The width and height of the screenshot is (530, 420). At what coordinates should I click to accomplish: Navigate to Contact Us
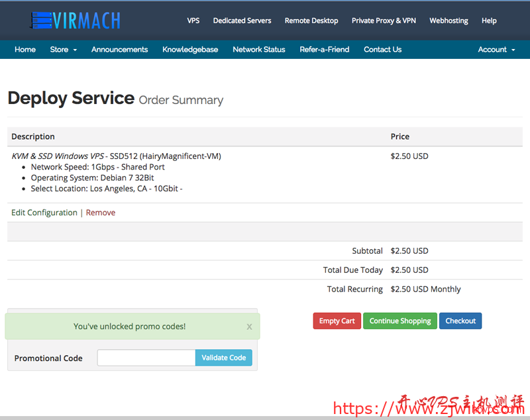tap(382, 50)
